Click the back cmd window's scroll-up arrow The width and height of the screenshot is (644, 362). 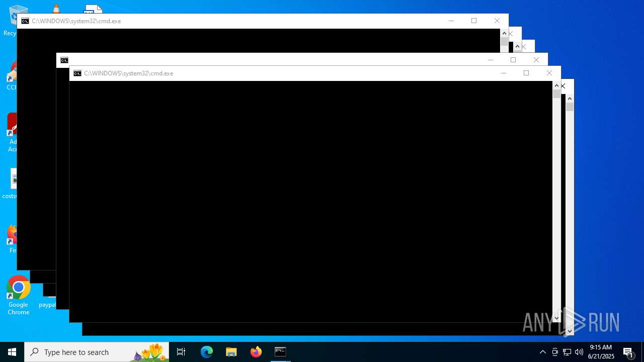[504, 33]
